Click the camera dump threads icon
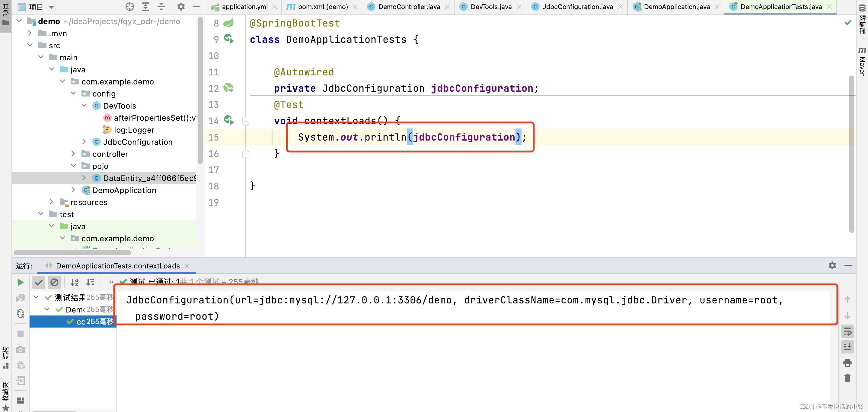The height and width of the screenshot is (412, 868). (21, 349)
